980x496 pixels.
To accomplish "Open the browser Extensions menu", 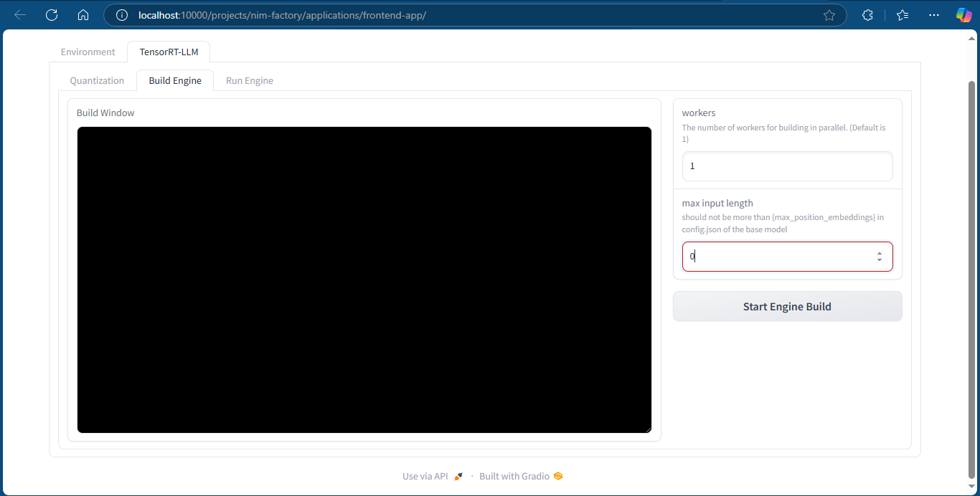I will [x=867, y=15].
